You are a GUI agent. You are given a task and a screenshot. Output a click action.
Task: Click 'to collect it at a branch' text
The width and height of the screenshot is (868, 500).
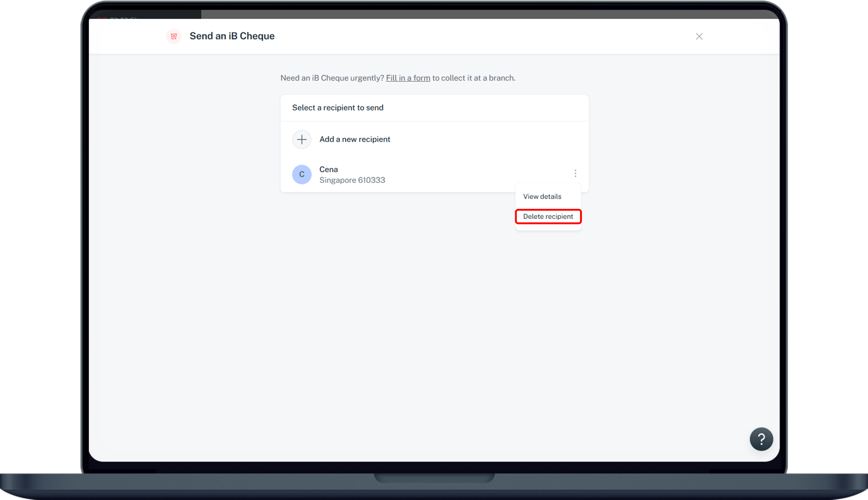point(474,78)
